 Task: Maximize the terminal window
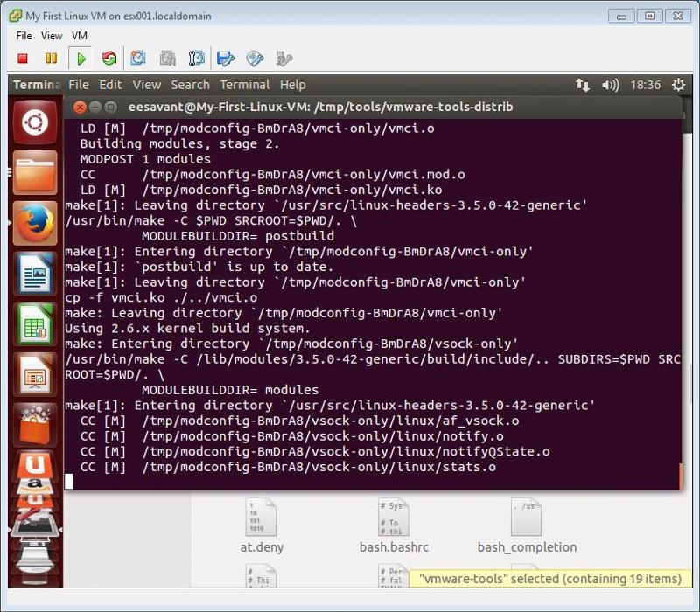coord(110,107)
